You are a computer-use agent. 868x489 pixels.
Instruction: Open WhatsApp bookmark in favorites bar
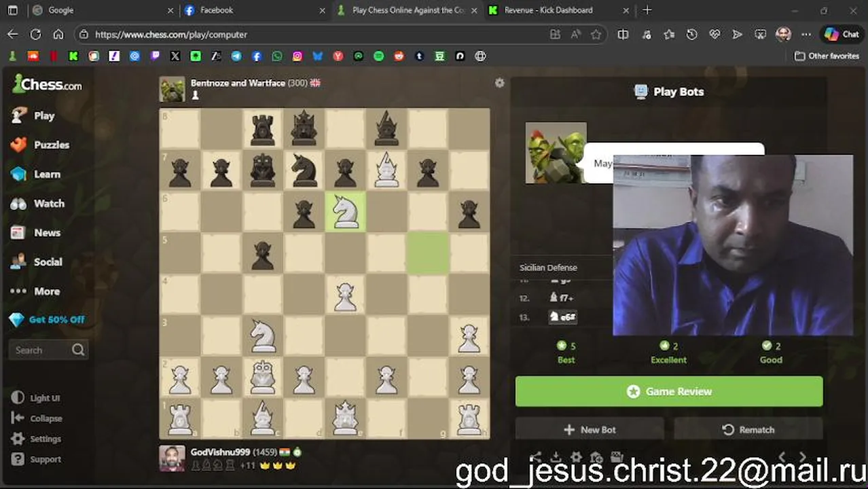pos(277,56)
